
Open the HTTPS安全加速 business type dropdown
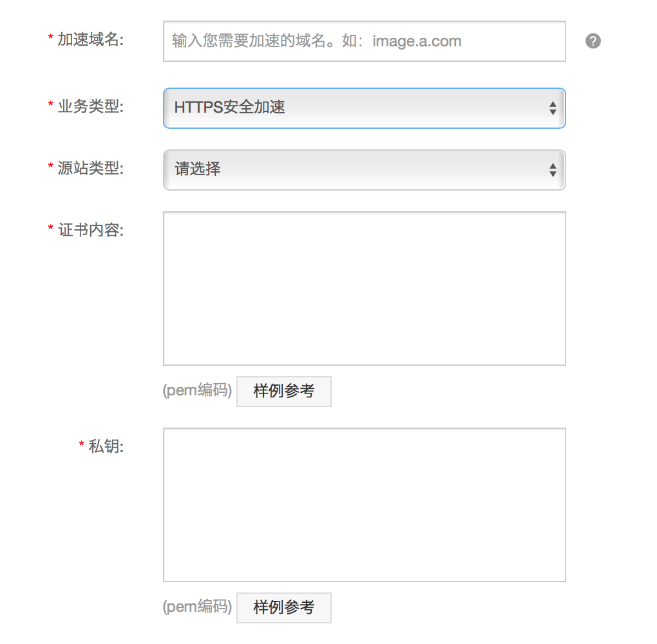[x=364, y=108]
